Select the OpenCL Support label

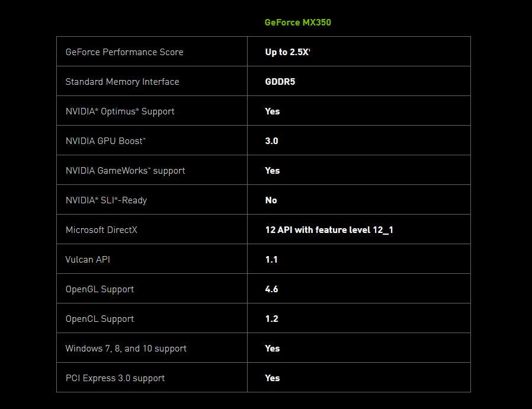coord(100,319)
